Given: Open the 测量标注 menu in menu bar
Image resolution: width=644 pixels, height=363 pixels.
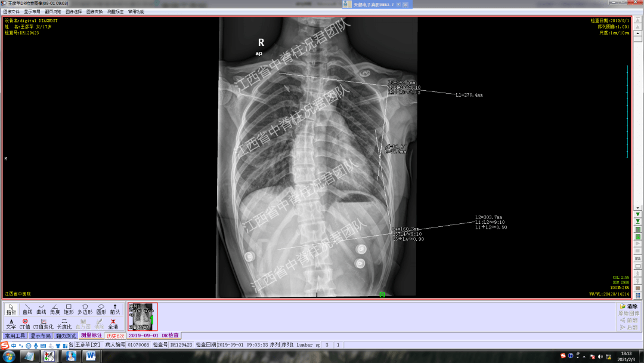Looking at the screenshot, I should 116,11.
